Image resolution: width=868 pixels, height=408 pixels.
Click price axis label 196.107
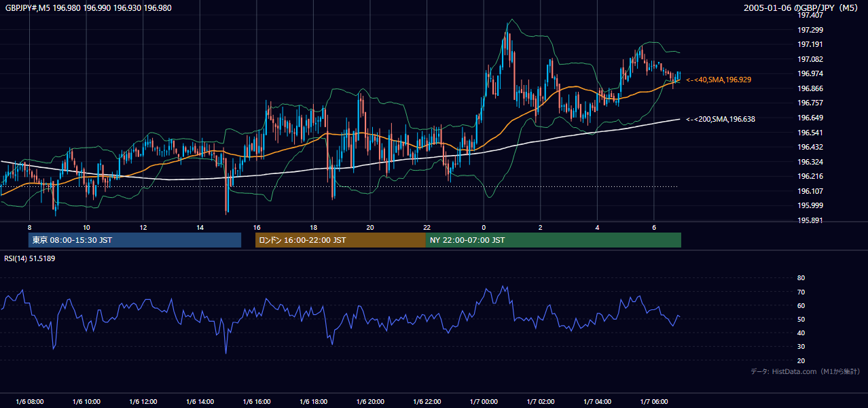coord(811,191)
